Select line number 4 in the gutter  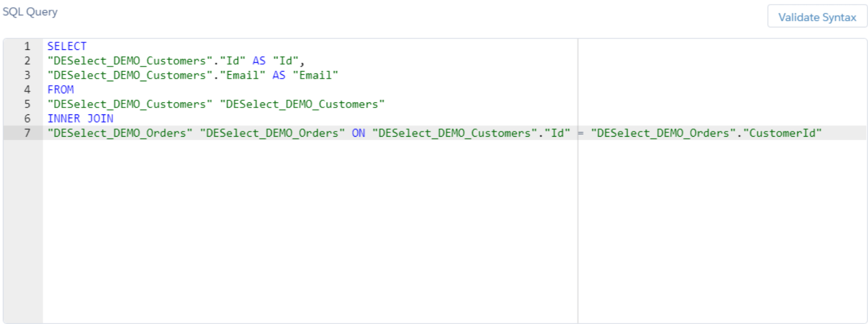click(27, 90)
